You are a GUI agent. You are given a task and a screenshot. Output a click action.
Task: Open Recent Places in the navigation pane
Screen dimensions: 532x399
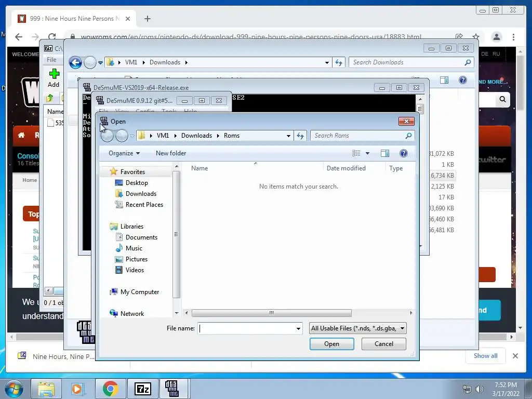(x=144, y=204)
